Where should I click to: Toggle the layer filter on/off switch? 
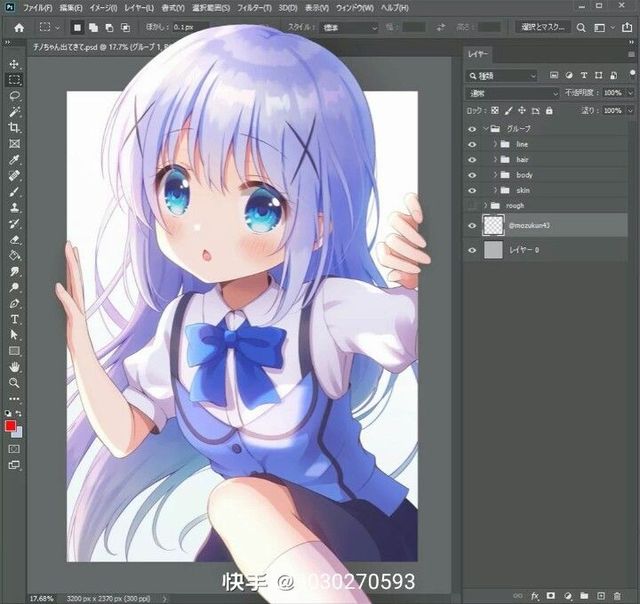point(632,73)
